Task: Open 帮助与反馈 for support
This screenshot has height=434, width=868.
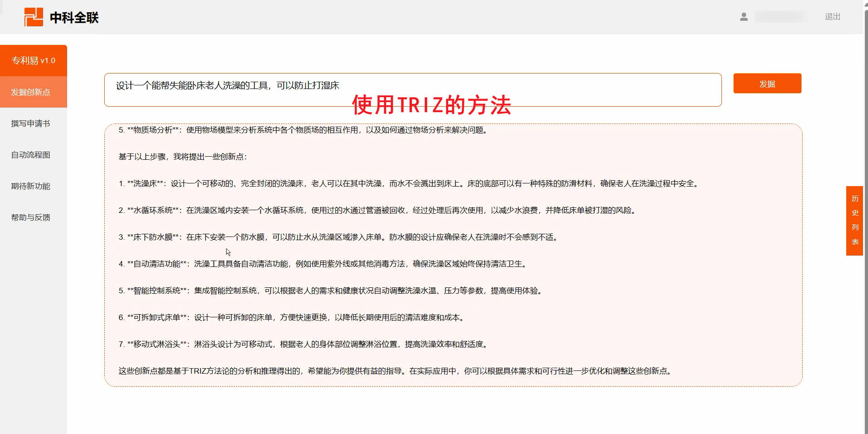Action: coord(30,217)
